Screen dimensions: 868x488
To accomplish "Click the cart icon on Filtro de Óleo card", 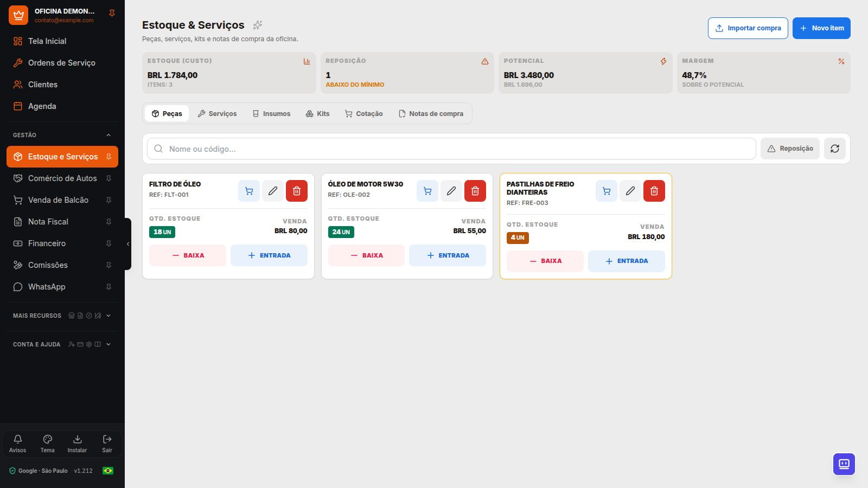I will click(249, 191).
